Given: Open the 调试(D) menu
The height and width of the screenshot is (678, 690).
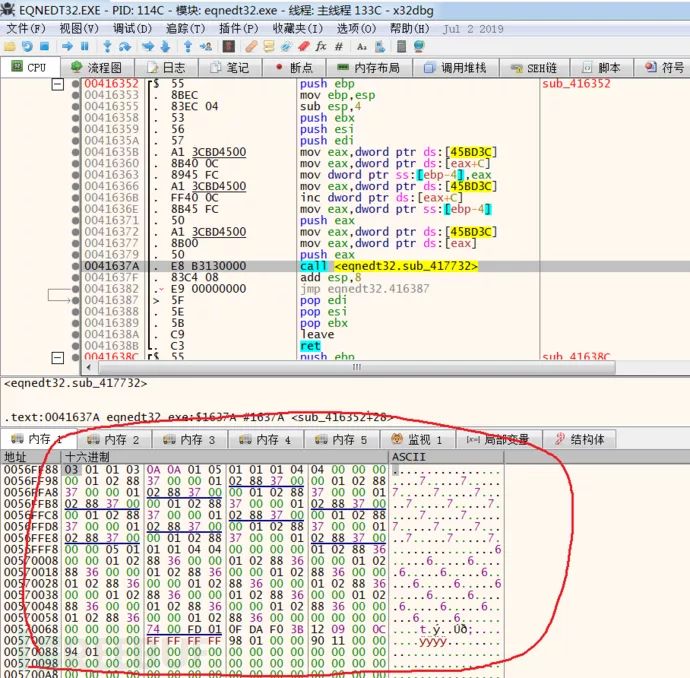Looking at the screenshot, I should click(131, 29).
